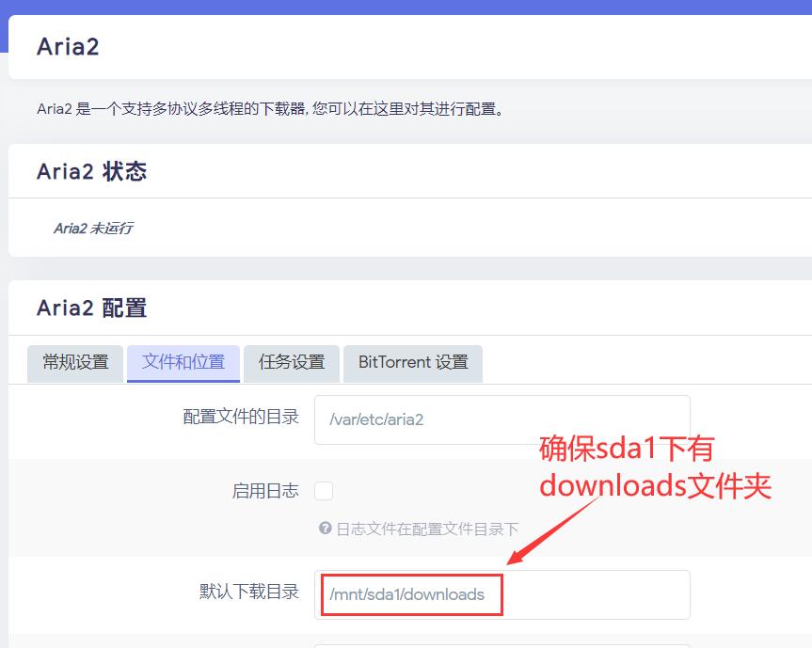Click the 日志文件在配置文件目录下 hint text
Image resolution: width=812 pixels, height=648 pixels.
coord(427,529)
